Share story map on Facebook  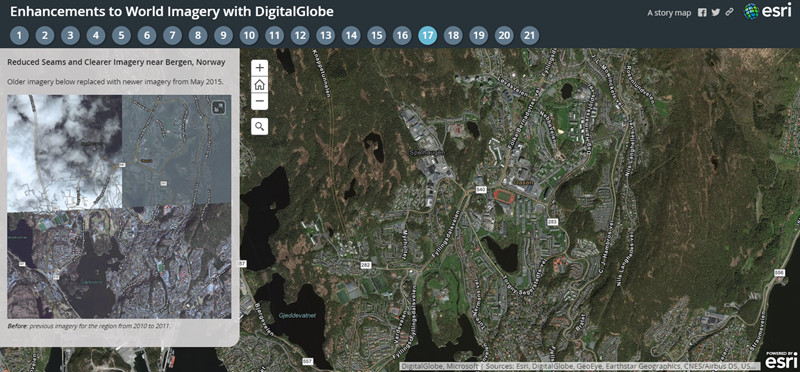click(703, 13)
